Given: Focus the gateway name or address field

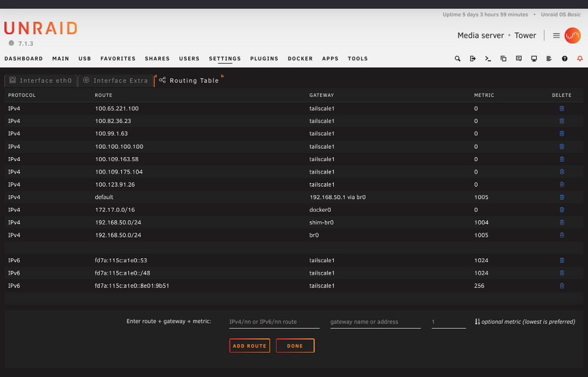Looking at the screenshot, I should pos(375,322).
